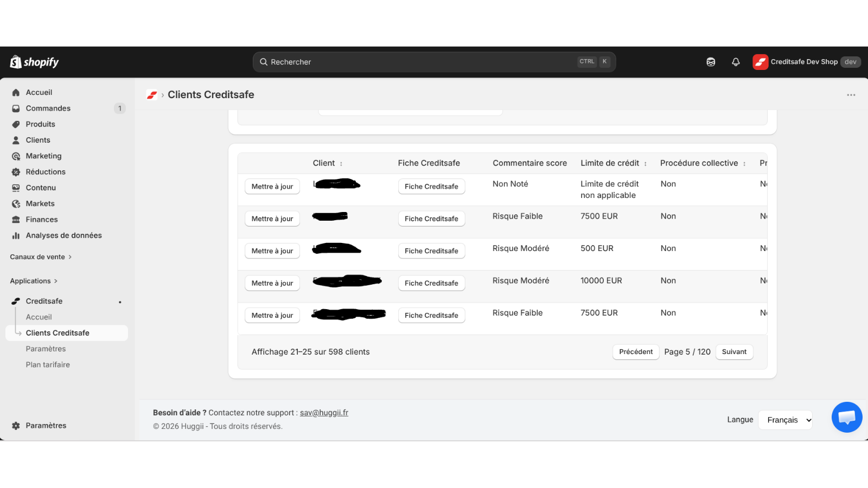
Task: Click the Creditsafe breadcrumb logo icon
Action: click(x=152, y=95)
